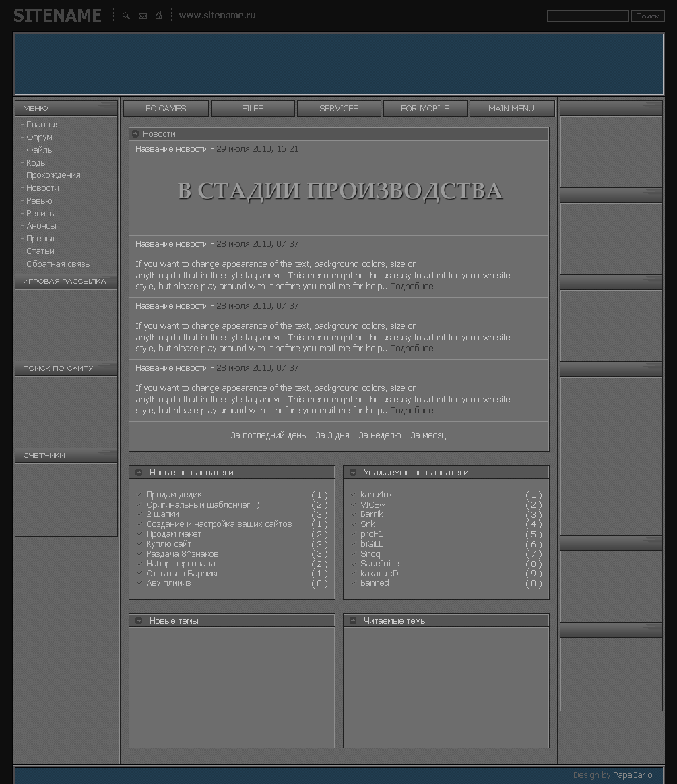The height and width of the screenshot is (784, 677).
Task: Toggle the checkmark next to kaba4ok
Action: point(354,494)
